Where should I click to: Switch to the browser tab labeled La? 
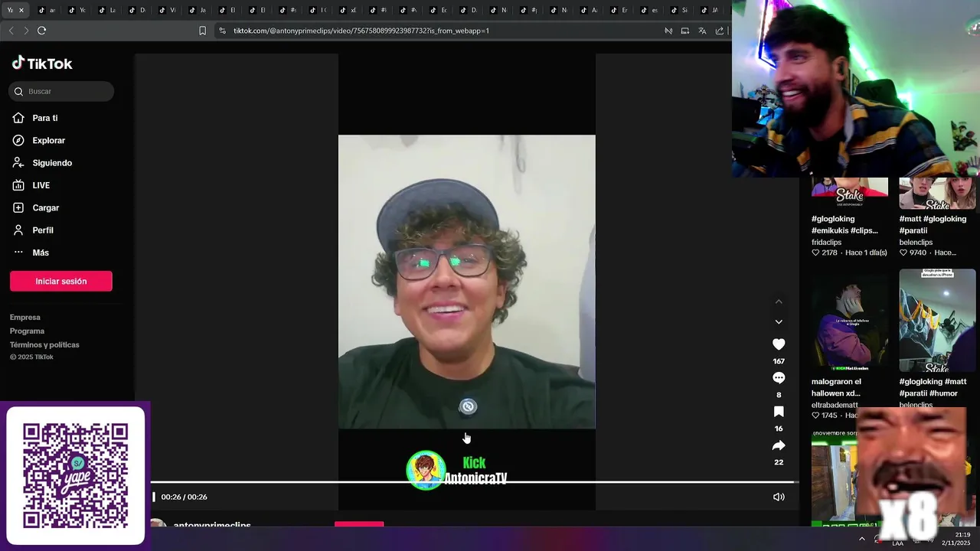(107, 10)
